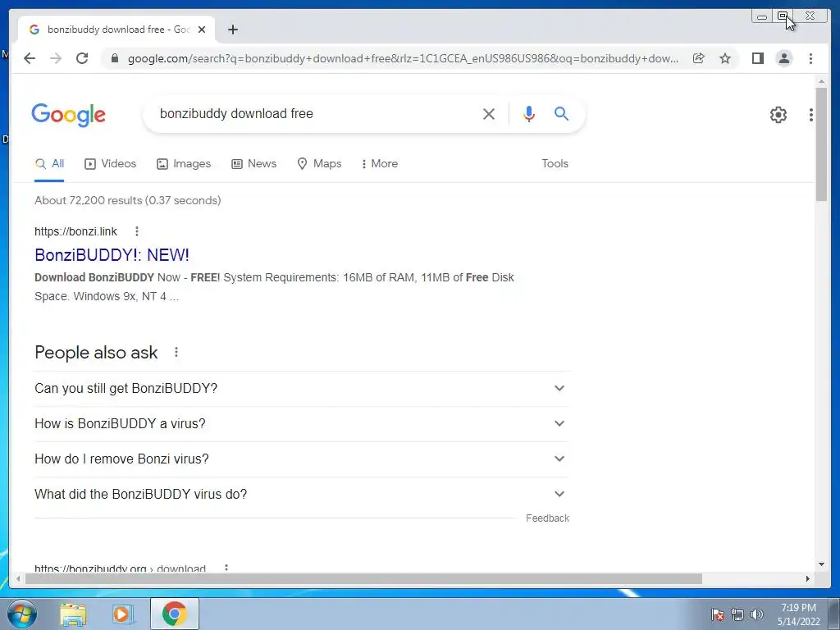This screenshot has height=630, width=840.
Task: Close the bonzibuddy download free tab
Action: 202,30
